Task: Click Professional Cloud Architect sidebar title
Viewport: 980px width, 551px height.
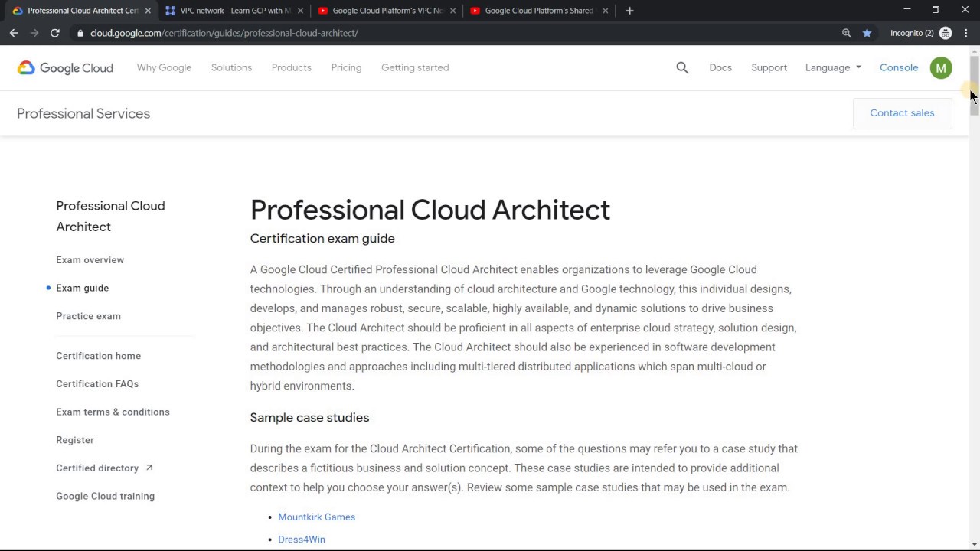Action: click(x=110, y=216)
